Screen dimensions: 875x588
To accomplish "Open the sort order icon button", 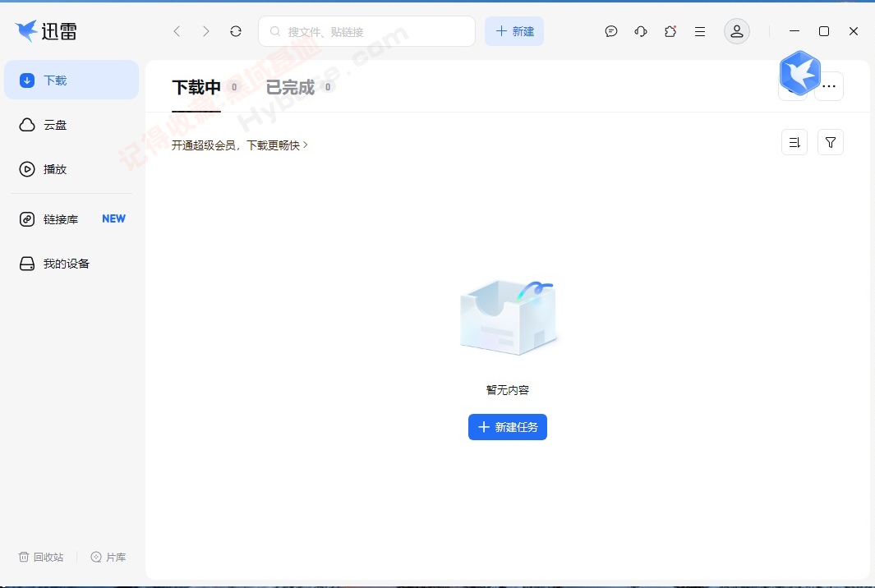I will click(x=794, y=142).
